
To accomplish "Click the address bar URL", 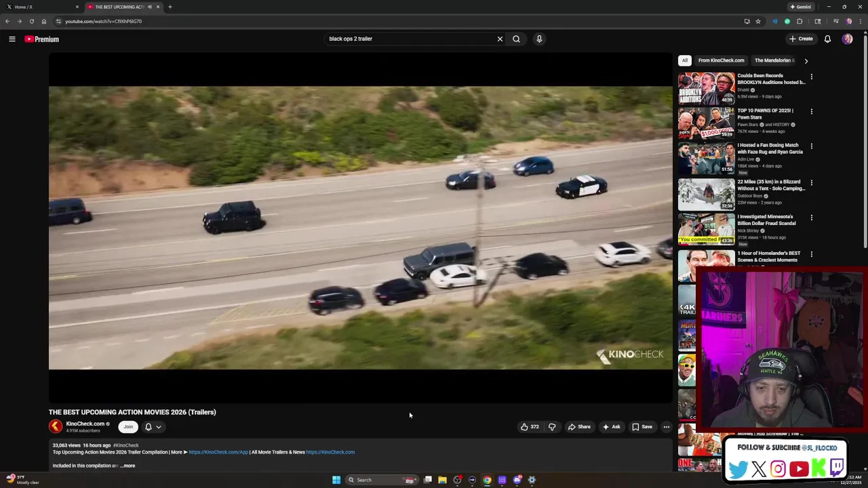I will click(103, 21).
